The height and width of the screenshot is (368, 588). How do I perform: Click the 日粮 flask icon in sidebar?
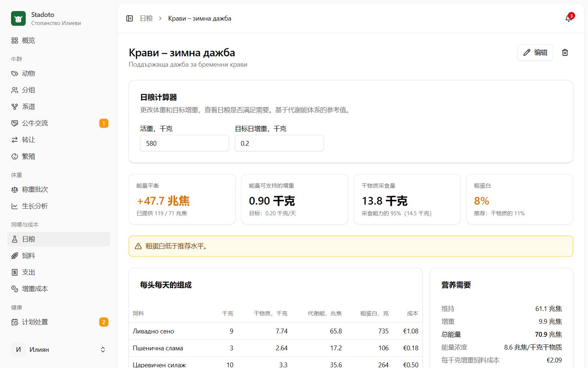coord(15,239)
